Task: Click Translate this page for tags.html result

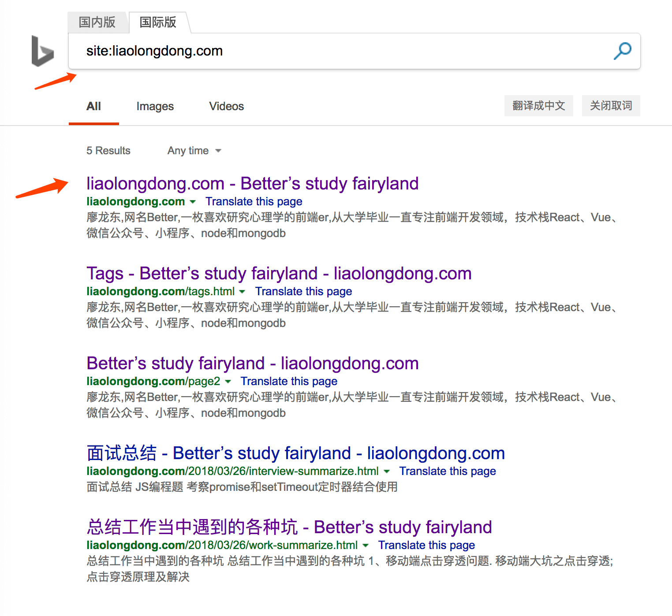Action: (303, 291)
